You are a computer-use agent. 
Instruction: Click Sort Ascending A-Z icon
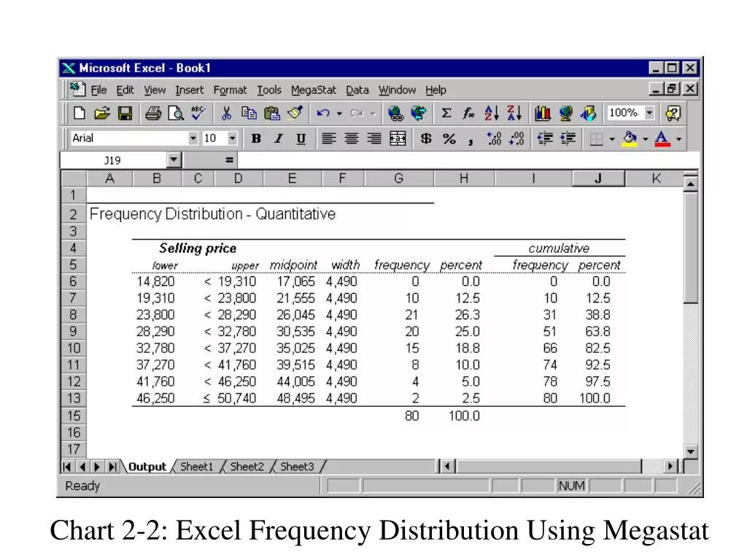pyautogui.click(x=492, y=113)
